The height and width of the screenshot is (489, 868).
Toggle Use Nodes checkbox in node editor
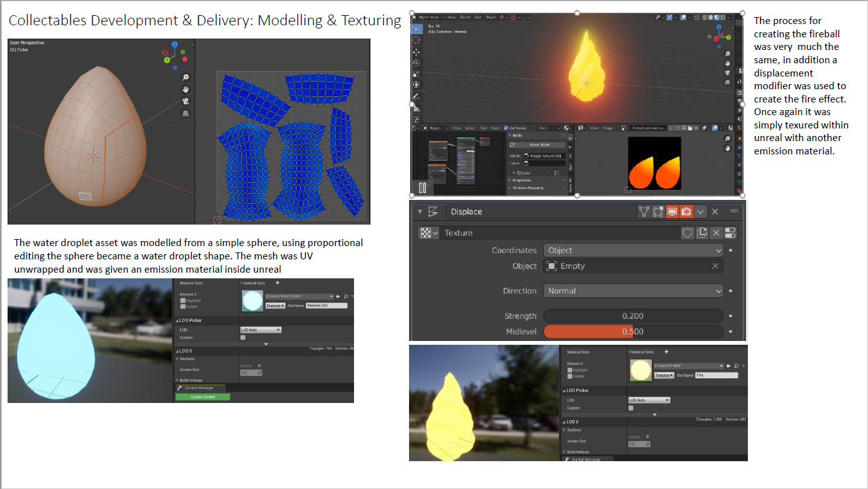pyautogui.click(x=506, y=128)
